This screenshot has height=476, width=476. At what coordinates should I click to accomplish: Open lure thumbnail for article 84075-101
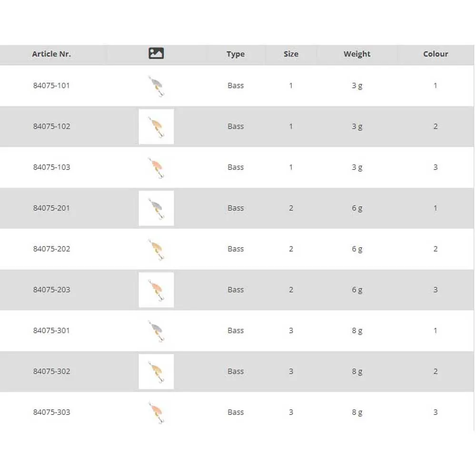pos(156,86)
